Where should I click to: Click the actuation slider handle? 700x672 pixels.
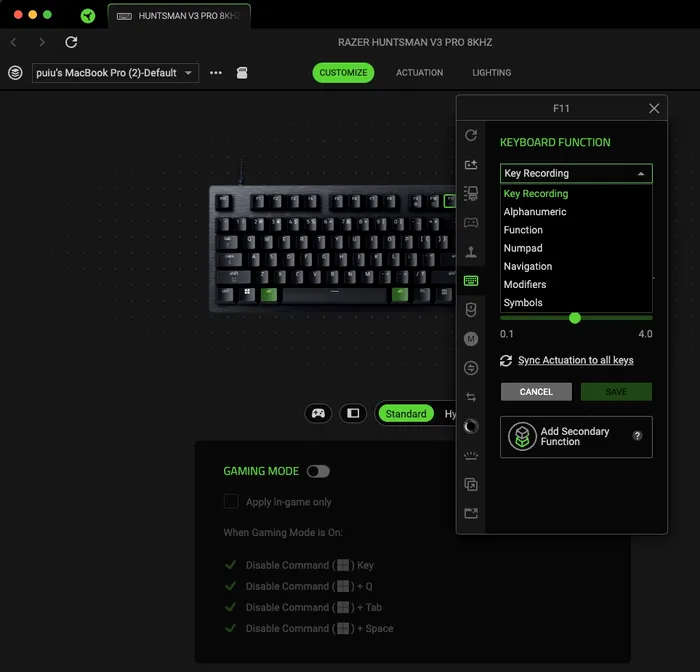575,318
